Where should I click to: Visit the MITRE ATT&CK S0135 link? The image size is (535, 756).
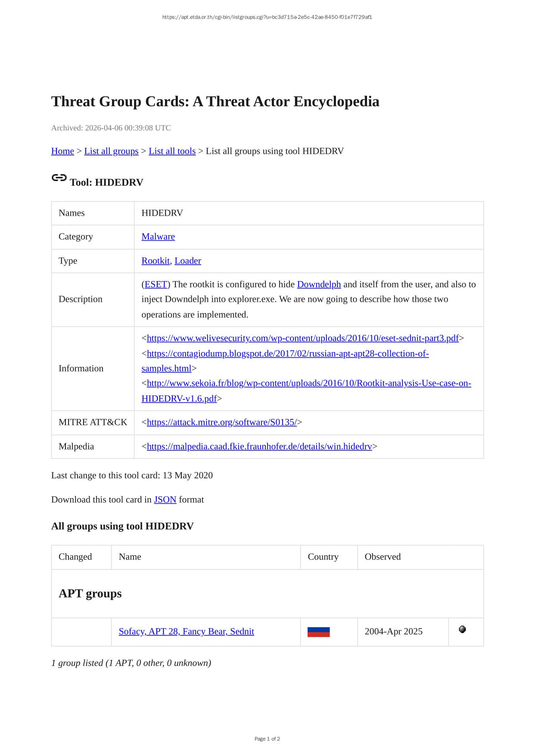pyautogui.click(x=221, y=422)
